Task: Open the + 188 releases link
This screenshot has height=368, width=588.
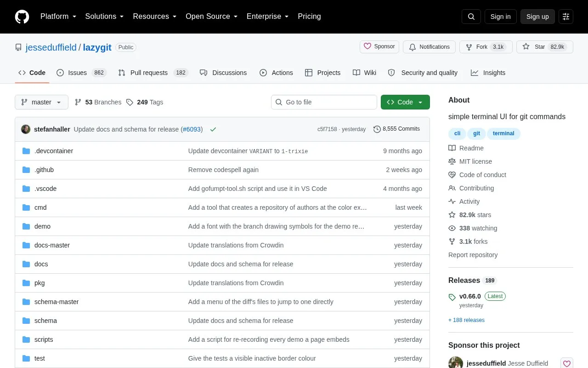Action: tap(466, 320)
